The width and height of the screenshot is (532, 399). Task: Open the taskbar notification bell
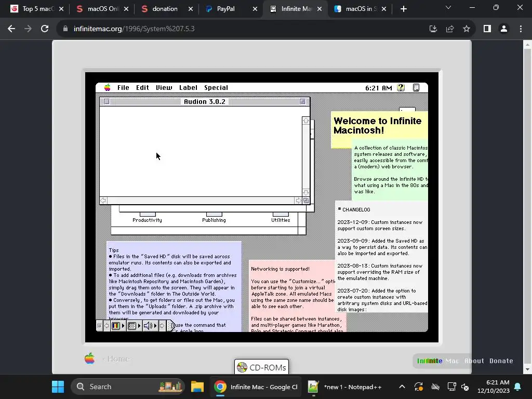(x=518, y=387)
